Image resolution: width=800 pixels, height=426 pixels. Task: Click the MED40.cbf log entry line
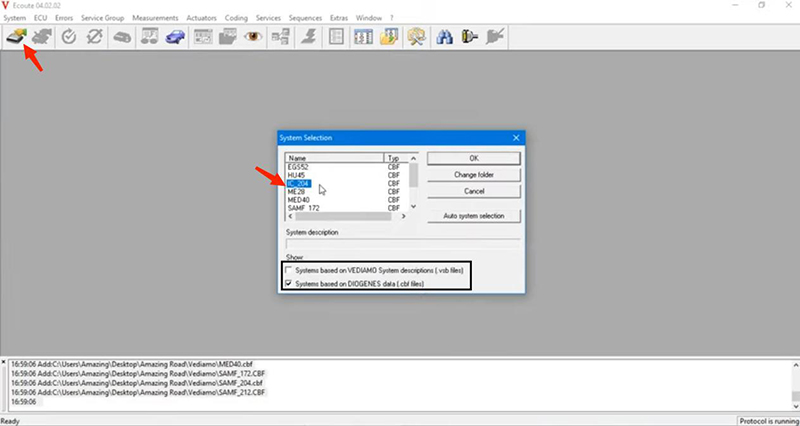coord(132,364)
